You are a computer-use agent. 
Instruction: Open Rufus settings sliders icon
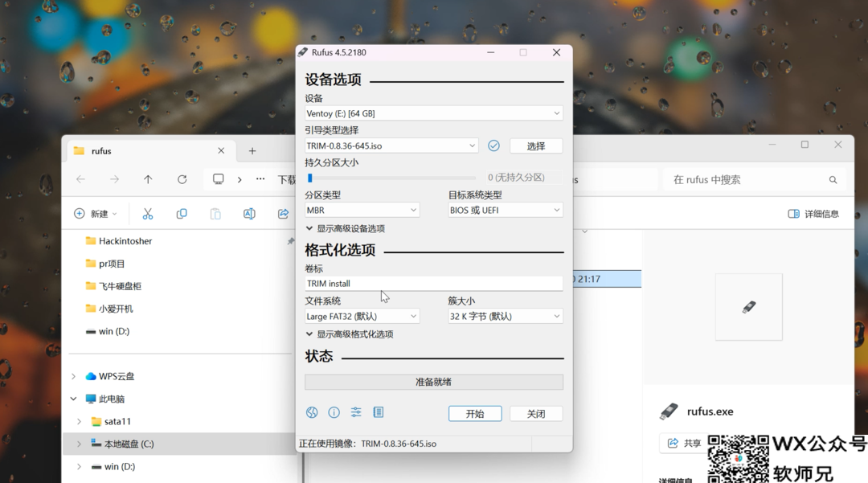point(356,412)
